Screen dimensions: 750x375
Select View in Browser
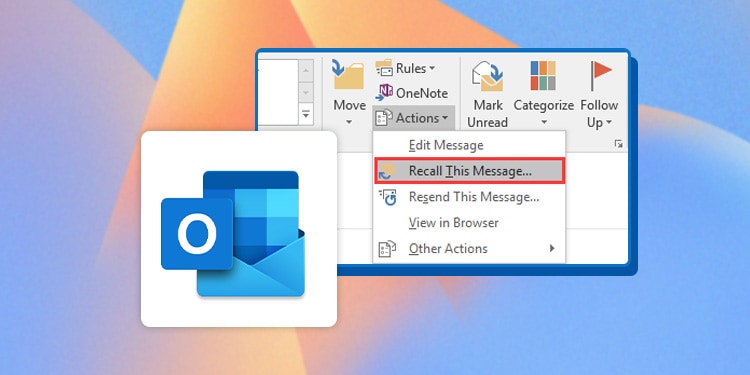point(469,223)
